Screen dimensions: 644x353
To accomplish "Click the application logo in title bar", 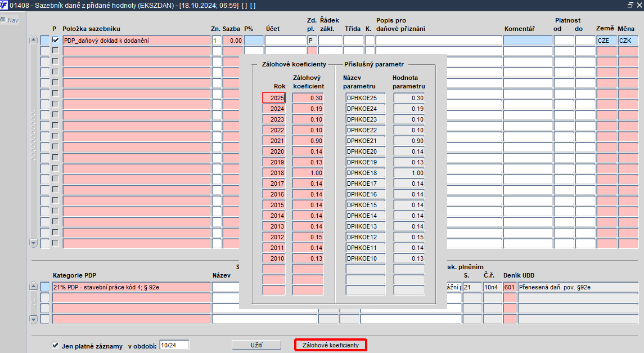I will 4,5.
